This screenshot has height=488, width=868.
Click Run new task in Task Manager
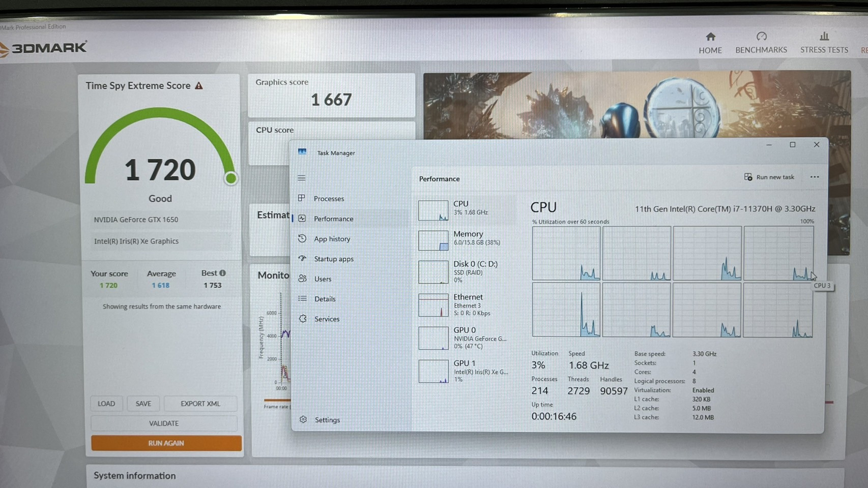tap(769, 177)
